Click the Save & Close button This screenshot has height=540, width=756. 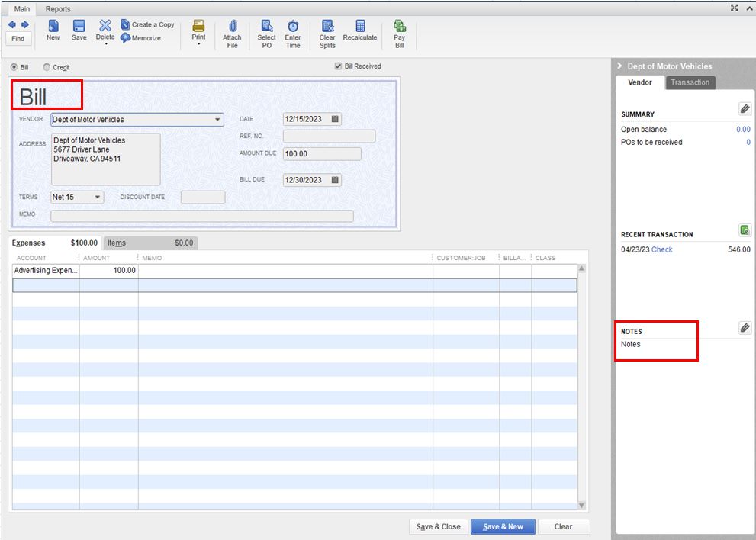(x=437, y=526)
